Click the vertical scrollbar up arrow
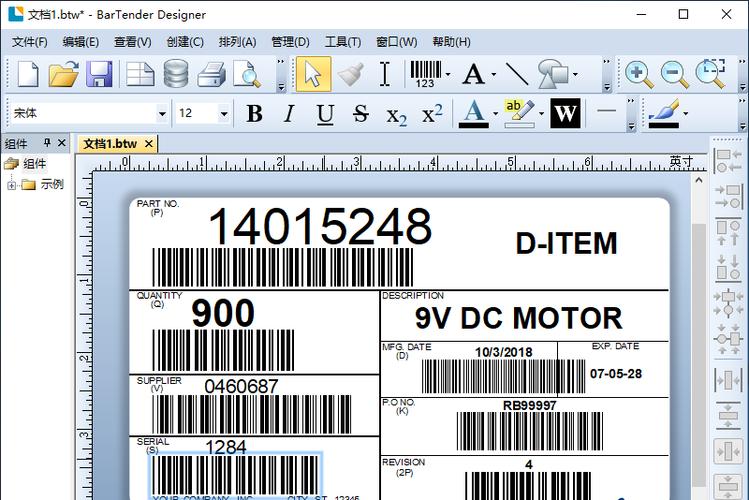Image resolution: width=749 pixels, height=500 pixels. tap(698, 181)
